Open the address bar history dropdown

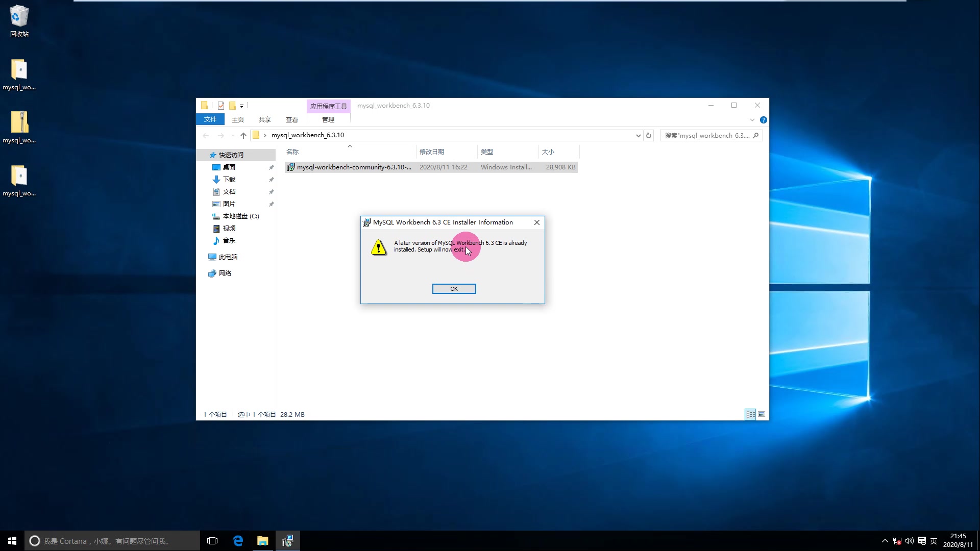pos(638,135)
